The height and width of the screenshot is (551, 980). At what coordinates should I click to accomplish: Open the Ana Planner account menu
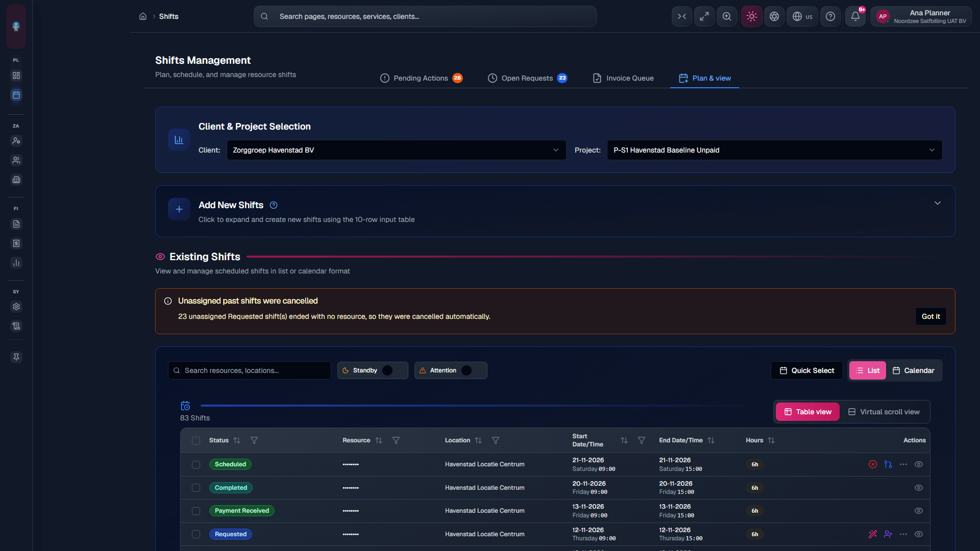tap(921, 16)
